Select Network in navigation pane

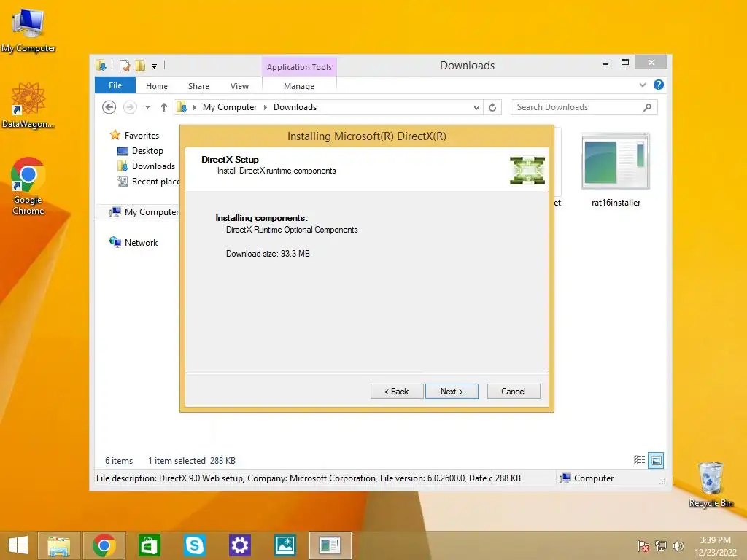(x=141, y=242)
